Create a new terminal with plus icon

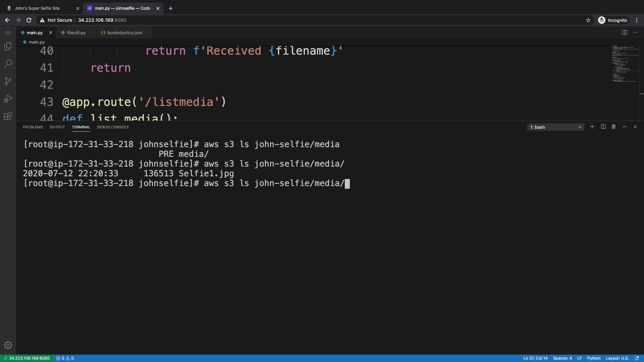tap(592, 127)
